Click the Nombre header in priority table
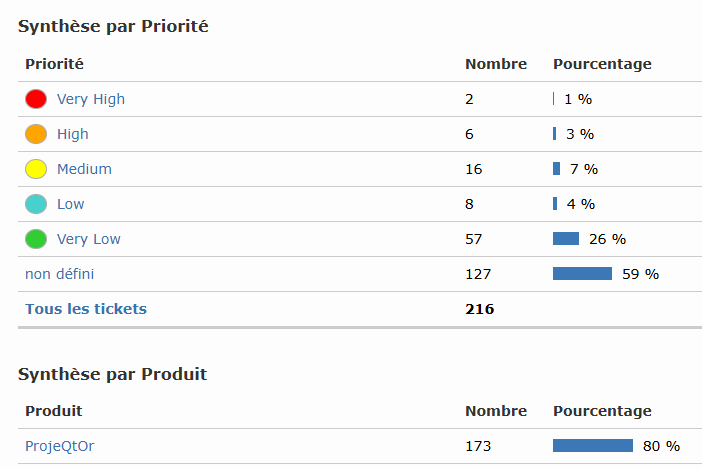Viewport: 702px width, 468px height. [x=496, y=64]
